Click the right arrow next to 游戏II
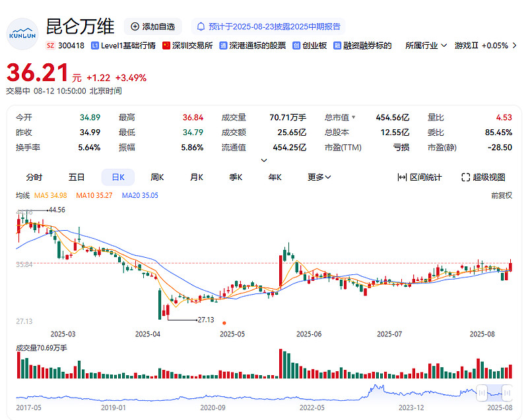Image resolution: width=528 pixels, height=420 pixels. pos(514,45)
